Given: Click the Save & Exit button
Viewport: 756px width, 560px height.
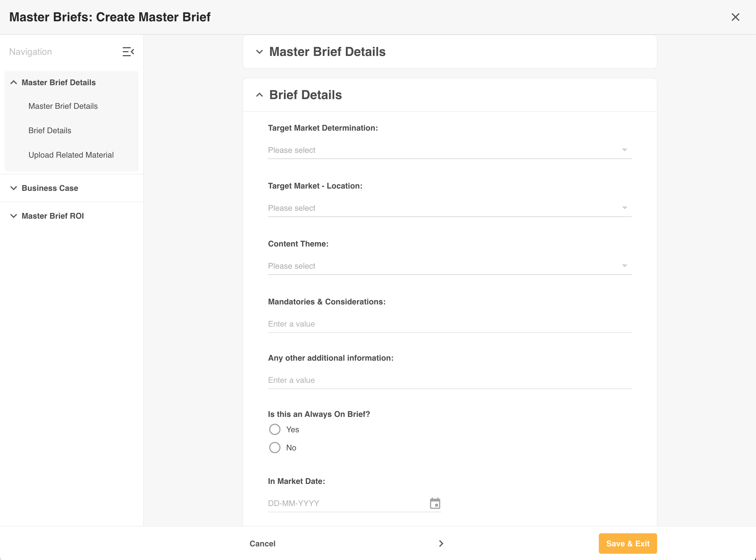Looking at the screenshot, I should [x=628, y=544].
